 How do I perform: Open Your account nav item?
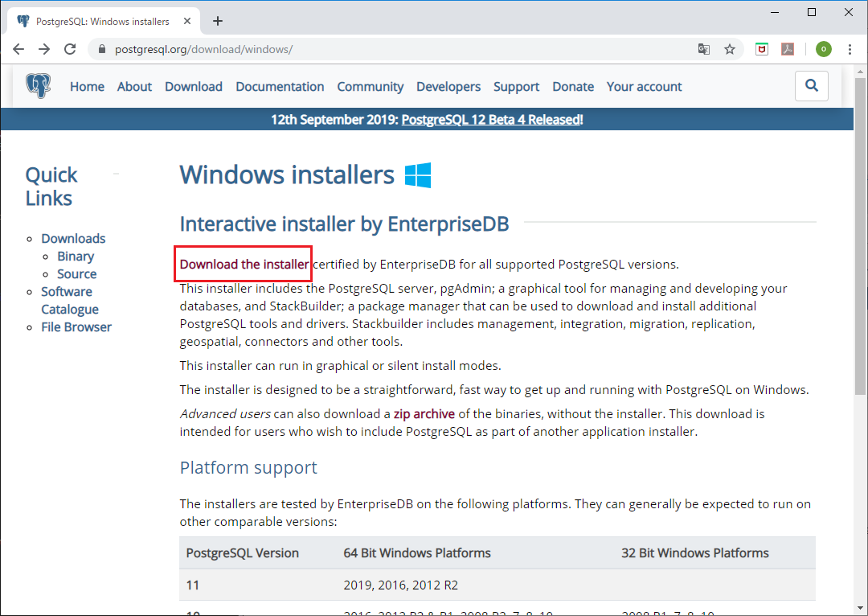point(645,86)
